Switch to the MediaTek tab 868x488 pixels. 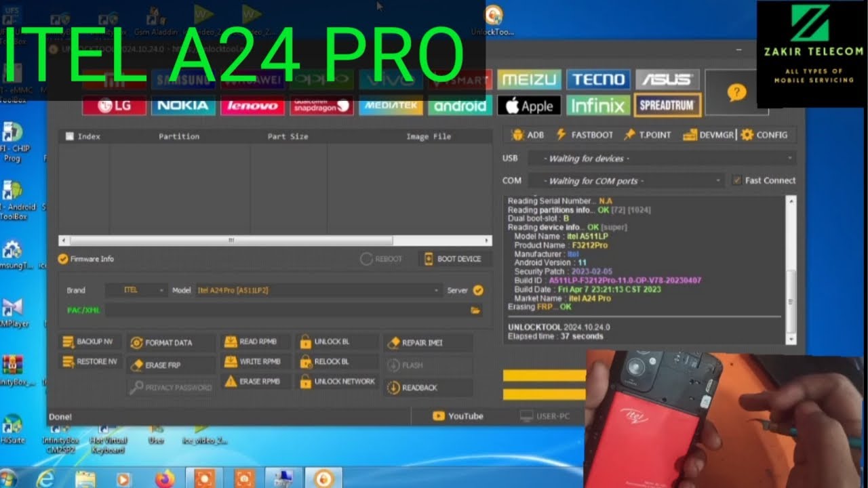(x=391, y=105)
